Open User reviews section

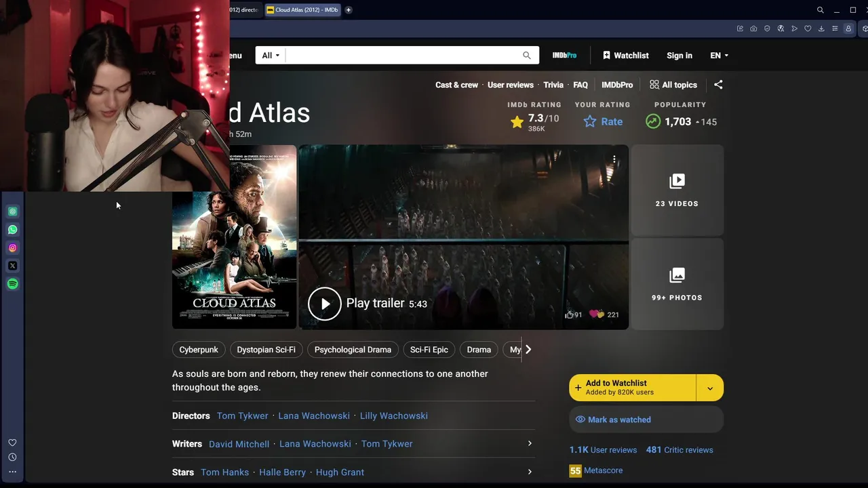tap(511, 85)
